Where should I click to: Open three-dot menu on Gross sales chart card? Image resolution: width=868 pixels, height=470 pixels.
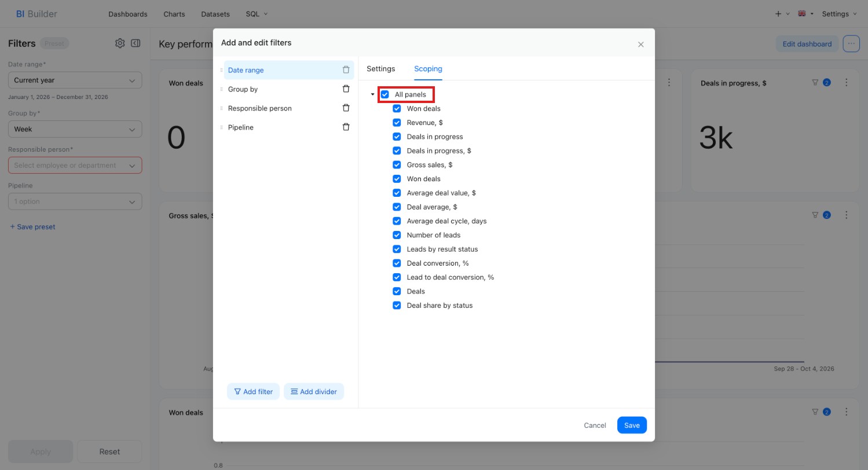(x=847, y=215)
